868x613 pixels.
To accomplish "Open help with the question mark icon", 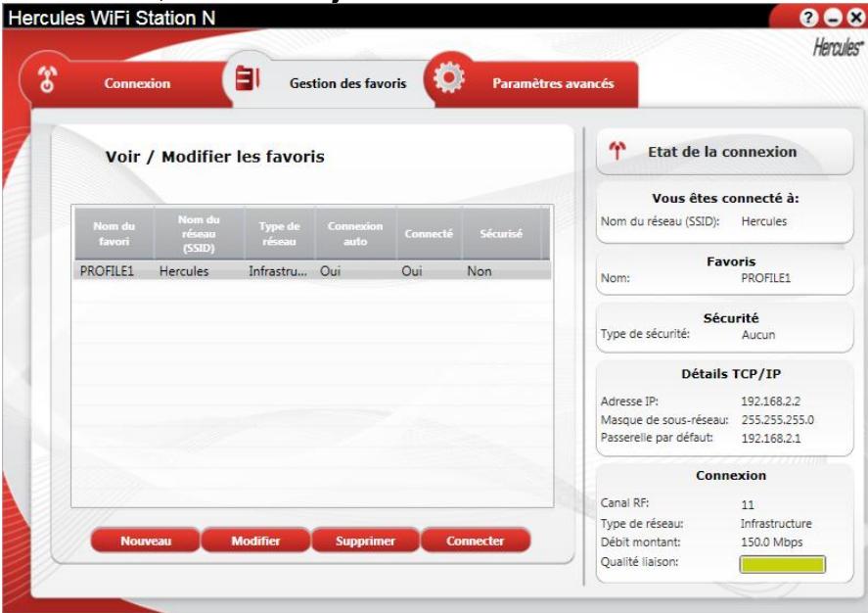I will click(808, 18).
